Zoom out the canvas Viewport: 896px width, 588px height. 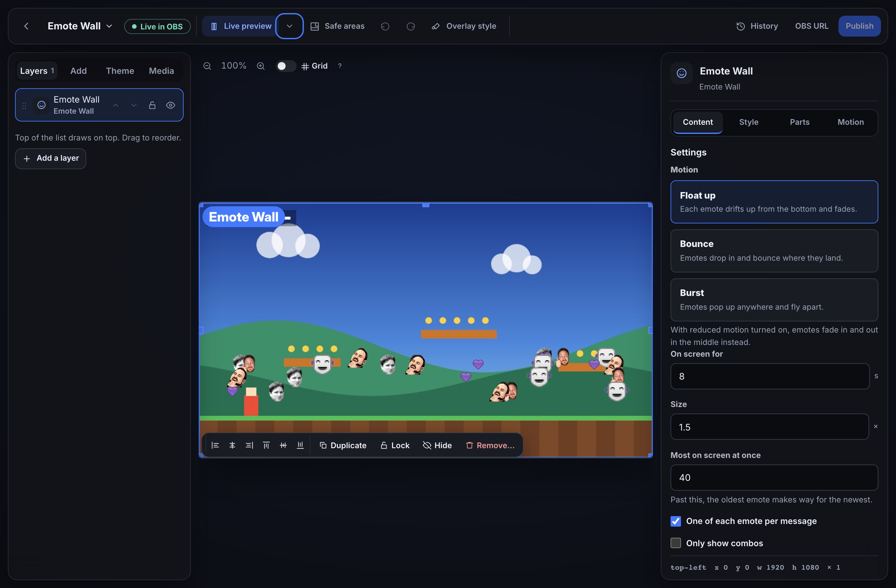click(207, 66)
